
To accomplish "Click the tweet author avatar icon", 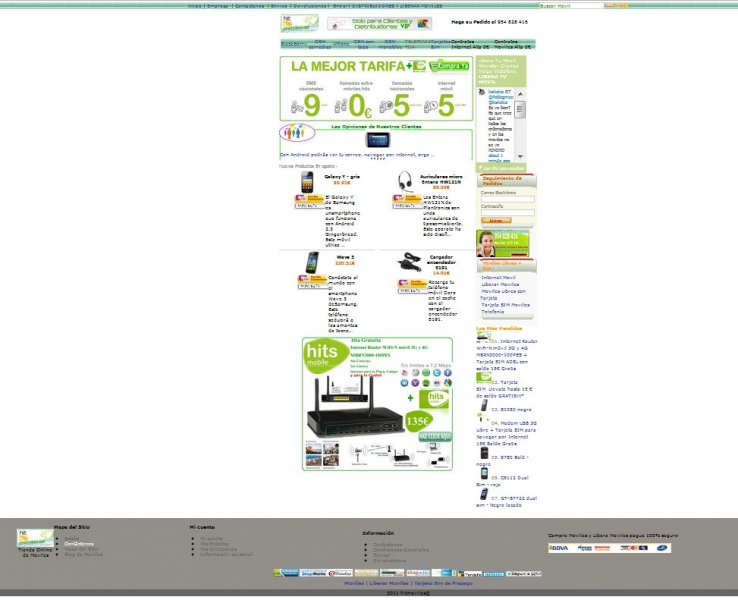I will coord(481,92).
